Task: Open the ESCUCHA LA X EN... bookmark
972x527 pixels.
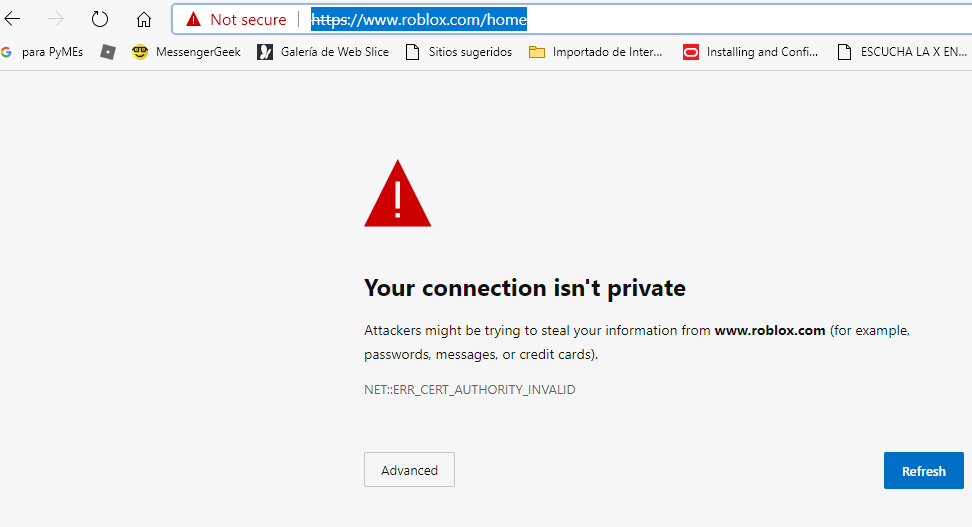Action: 903,52
